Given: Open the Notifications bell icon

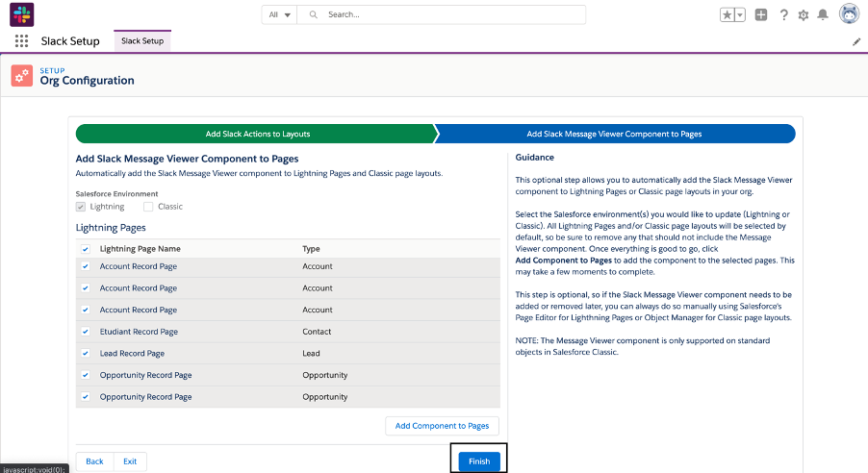Looking at the screenshot, I should coord(823,15).
